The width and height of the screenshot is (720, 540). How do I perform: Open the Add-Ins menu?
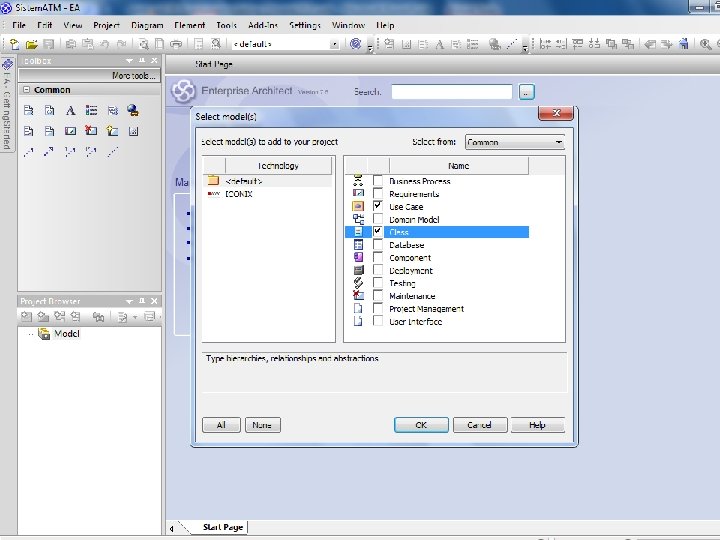point(263,25)
